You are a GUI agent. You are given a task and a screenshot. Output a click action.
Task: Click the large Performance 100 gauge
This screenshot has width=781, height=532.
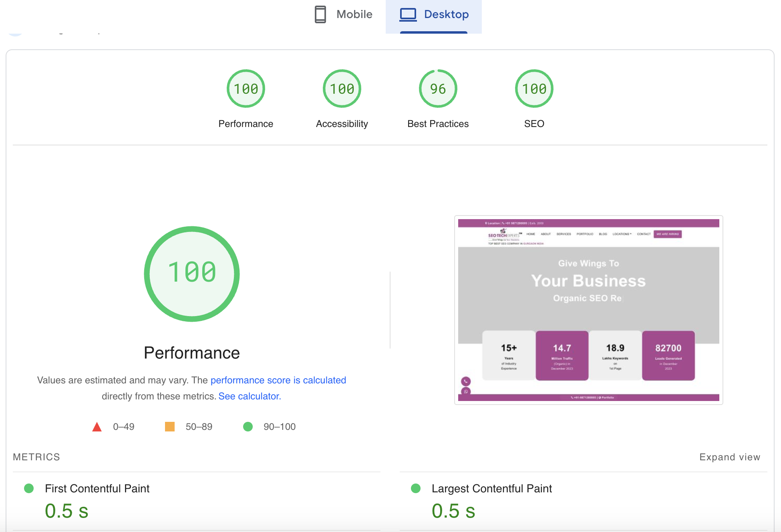(x=192, y=274)
